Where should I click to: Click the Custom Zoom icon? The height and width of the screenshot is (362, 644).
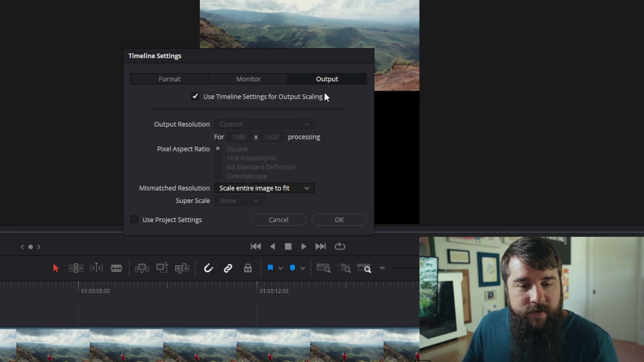tap(364, 268)
